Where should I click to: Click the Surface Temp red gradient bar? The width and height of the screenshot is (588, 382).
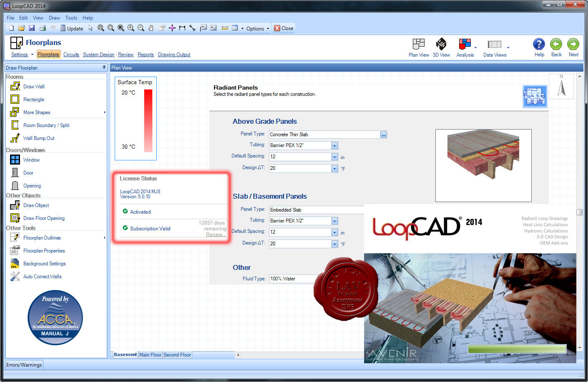[x=148, y=120]
